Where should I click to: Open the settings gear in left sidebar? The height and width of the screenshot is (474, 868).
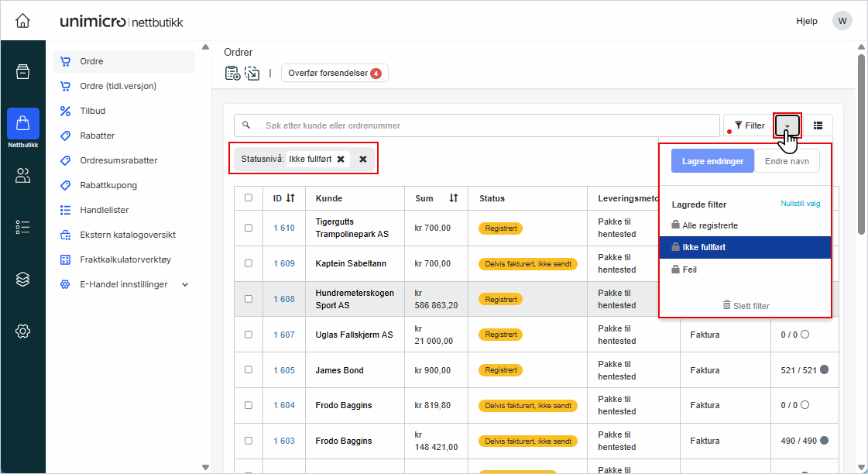[22, 331]
